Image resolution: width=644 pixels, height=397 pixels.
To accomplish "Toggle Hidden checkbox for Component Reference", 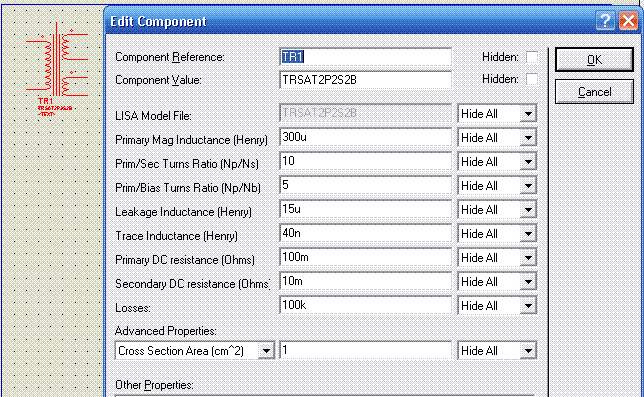I will click(532, 57).
